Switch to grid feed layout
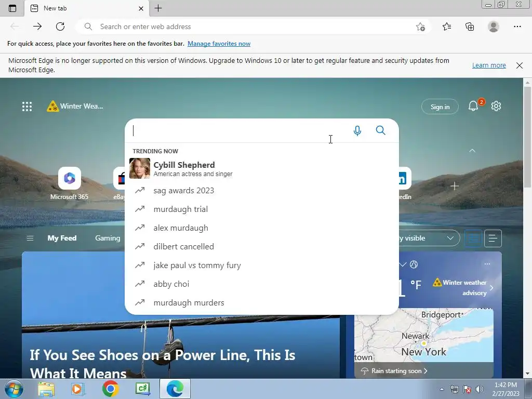Viewport: 532px width, 399px height. click(x=473, y=238)
